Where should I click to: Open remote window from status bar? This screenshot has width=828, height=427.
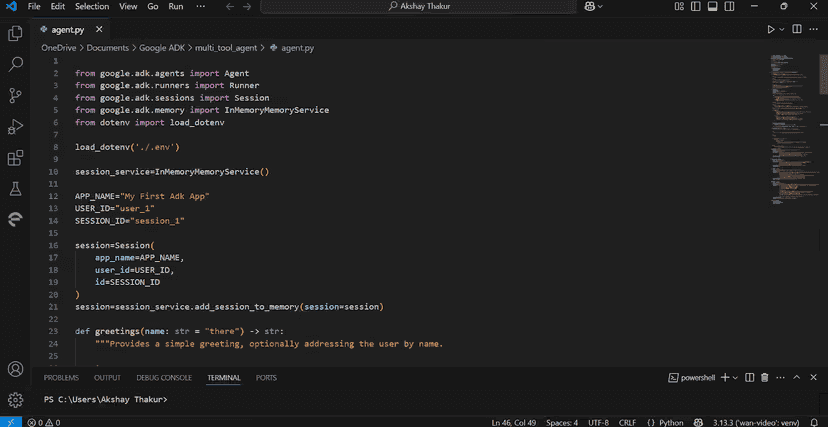tap(11, 422)
